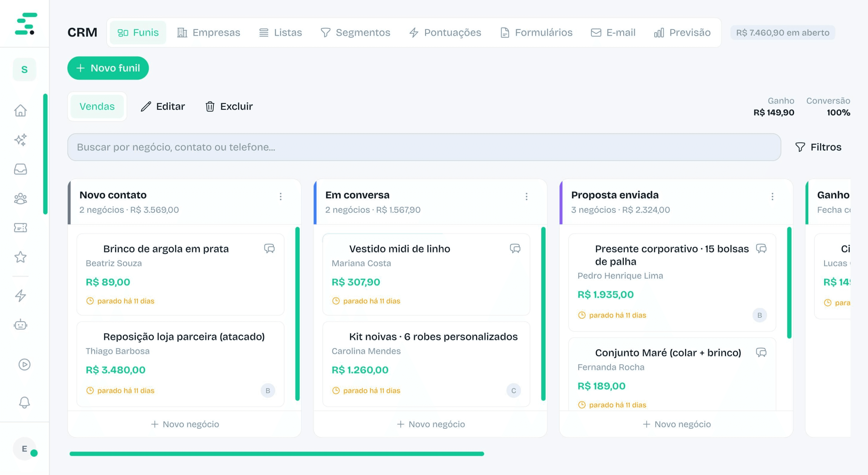Click the play tutorial icon in sidebar
This screenshot has height=475, width=868.
coord(24,365)
